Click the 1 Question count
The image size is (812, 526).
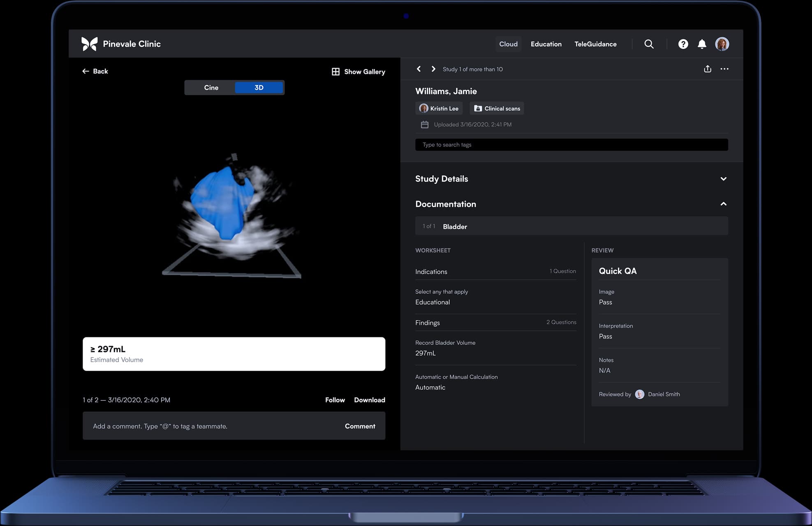pos(562,271)
